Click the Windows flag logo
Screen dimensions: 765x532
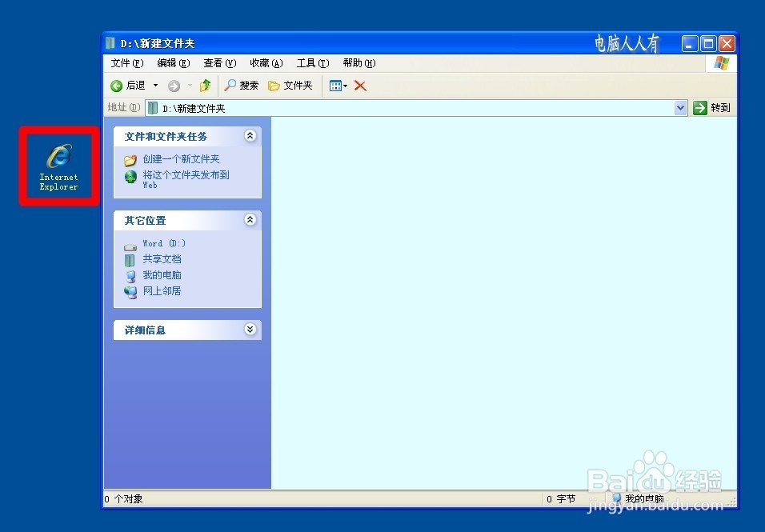point(721,63)
